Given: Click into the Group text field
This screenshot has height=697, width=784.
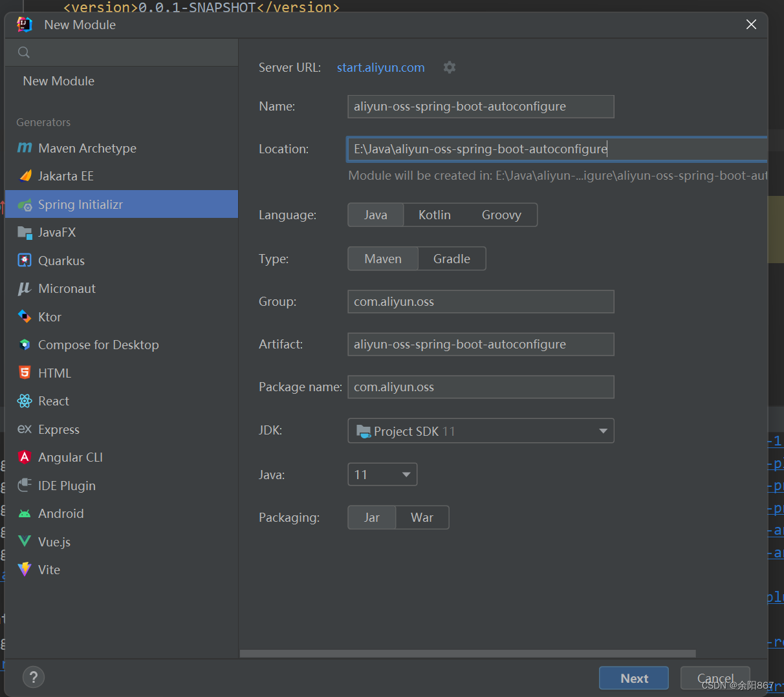Looking at the screenshot, I should (481, 301).
